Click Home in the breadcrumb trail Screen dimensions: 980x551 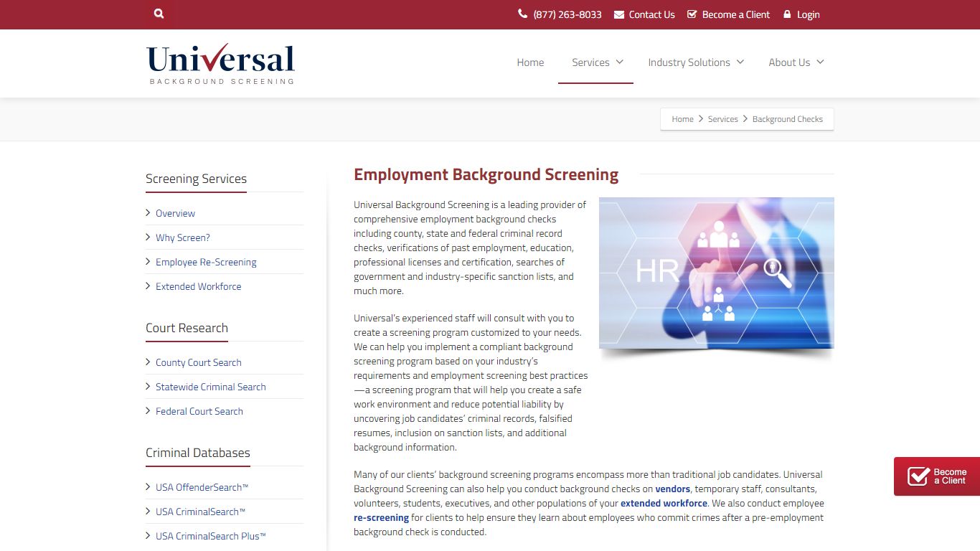(682, 119)
